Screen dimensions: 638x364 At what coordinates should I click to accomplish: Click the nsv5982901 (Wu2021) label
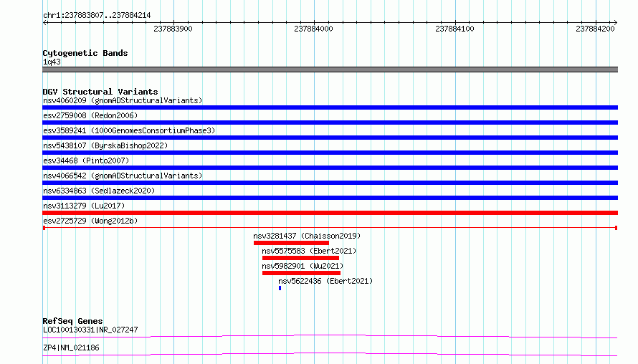[303, 266]
